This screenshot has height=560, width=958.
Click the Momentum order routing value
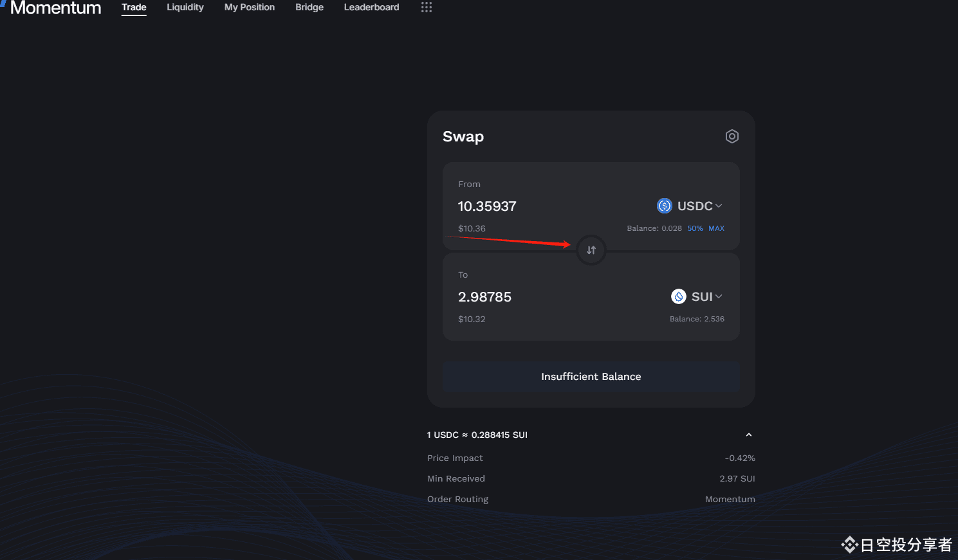tap(730, 499)
